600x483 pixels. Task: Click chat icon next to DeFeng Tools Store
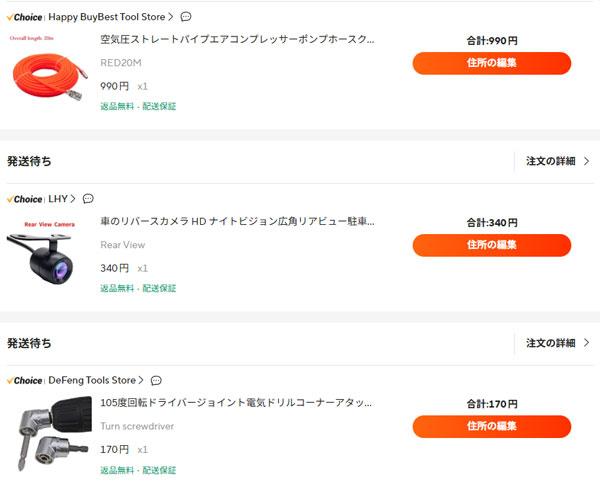click(x=156, y=381)
